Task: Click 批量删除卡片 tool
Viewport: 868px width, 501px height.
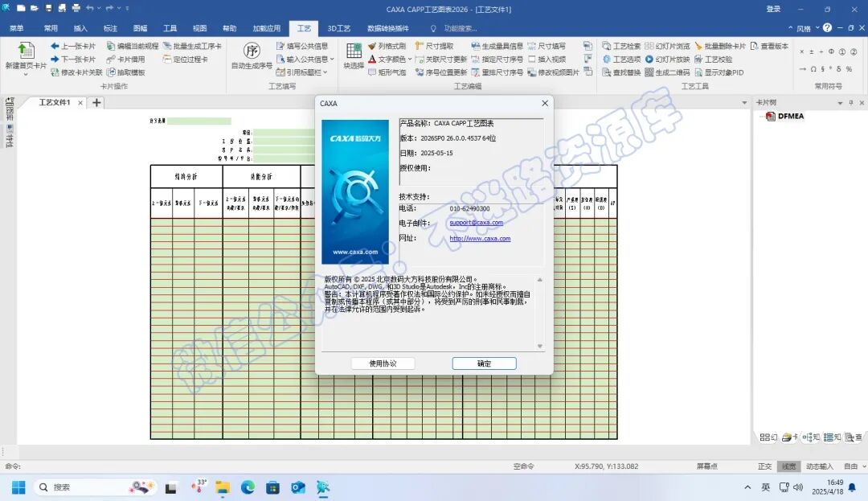Action: (719, 46)
